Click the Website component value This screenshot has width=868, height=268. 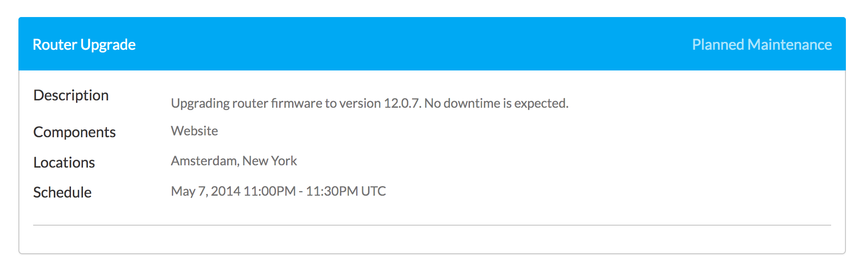(x=194, y=131)
